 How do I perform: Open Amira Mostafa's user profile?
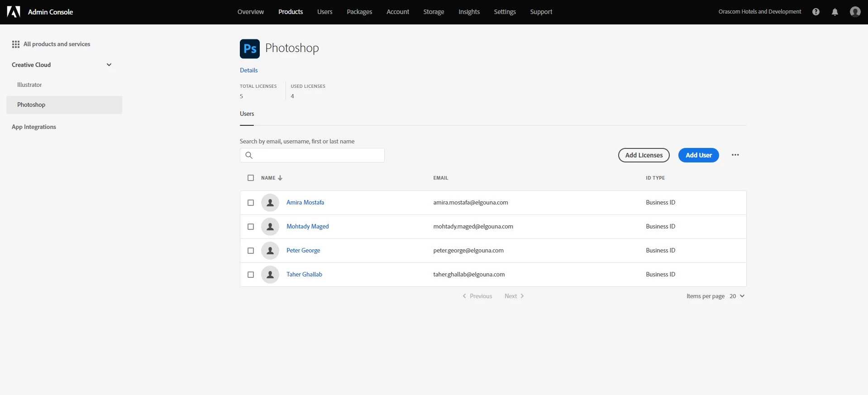(305, 203)
